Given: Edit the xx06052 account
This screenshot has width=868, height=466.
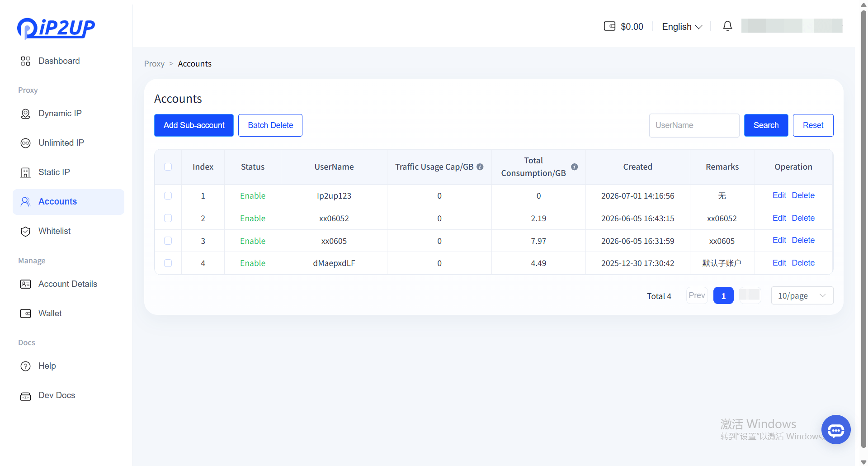Looking at the screenshot, I should (779, 218).
